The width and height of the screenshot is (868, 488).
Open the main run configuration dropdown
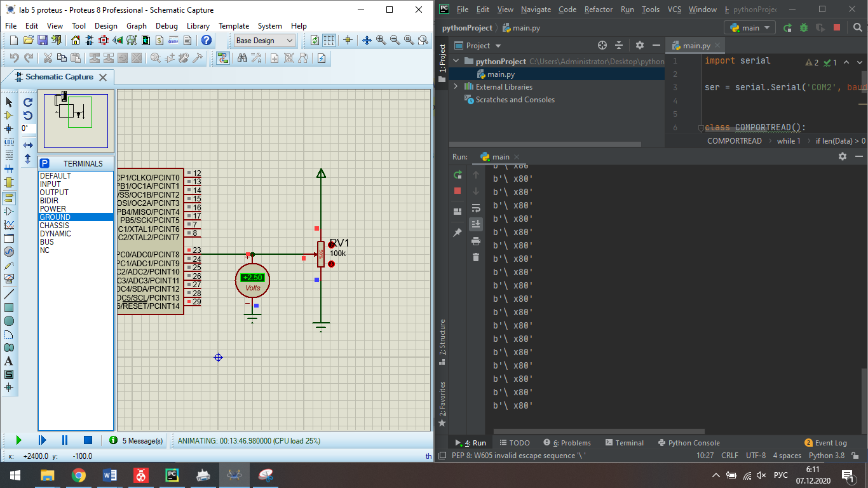click(750, 27)
